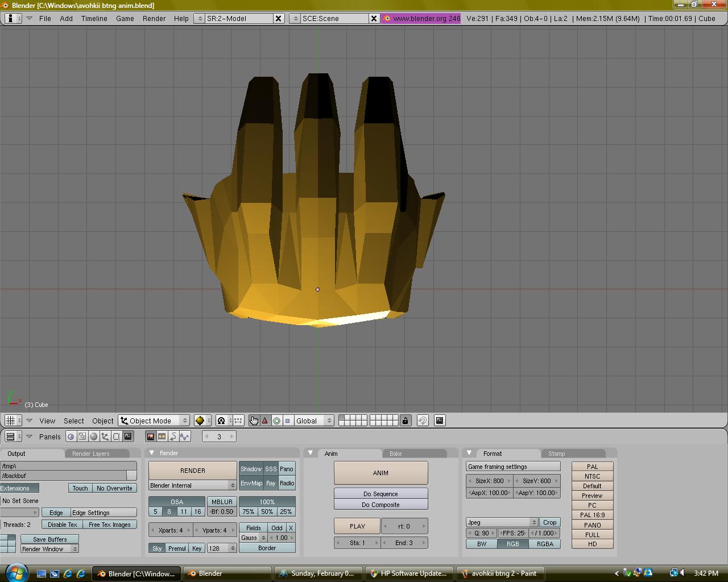Screen dimensions: 728x582
Task: Open the Sound block sub-context icon
Action: pos(185,436)
